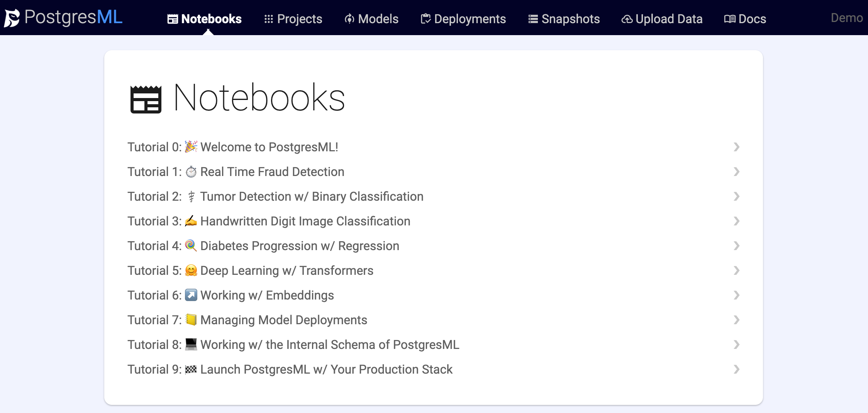Open the Projects tab label
The width and height of the screenshot is (868, 413).
coord(300,19)
